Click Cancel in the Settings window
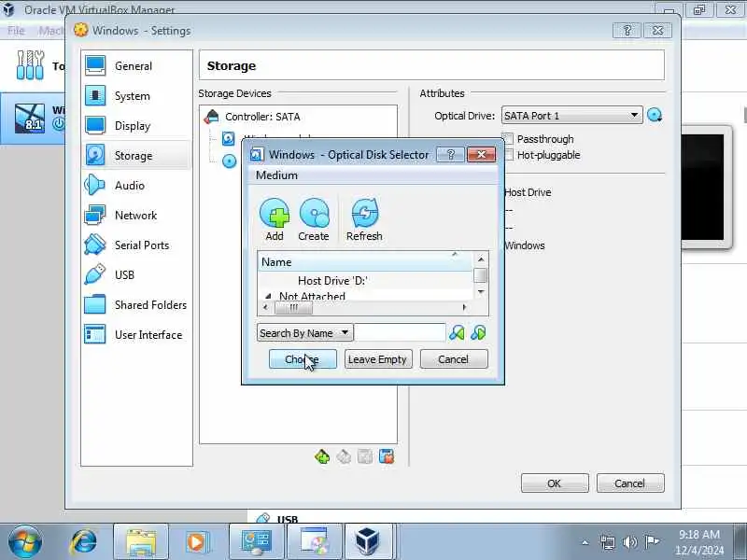 point(629,483)
